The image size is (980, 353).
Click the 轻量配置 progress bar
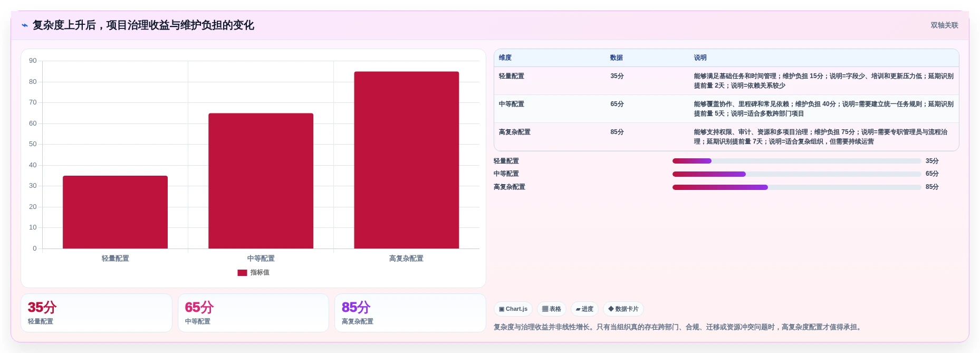click(x=796, y=161)
